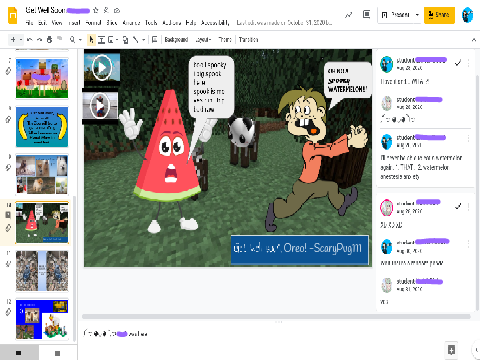
Task: Click the Zoom magnifier tool
Action: pyautogui.click(x=72, y=40)
